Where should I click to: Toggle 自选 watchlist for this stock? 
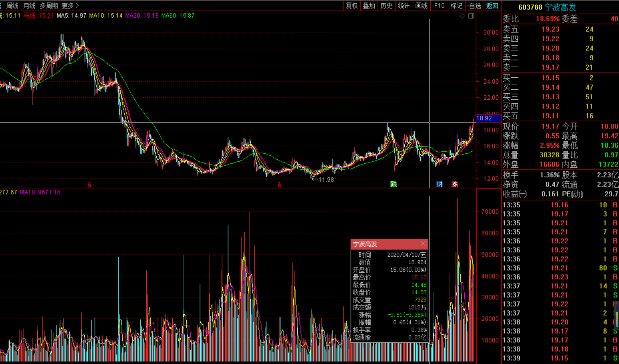click(474, 6)
